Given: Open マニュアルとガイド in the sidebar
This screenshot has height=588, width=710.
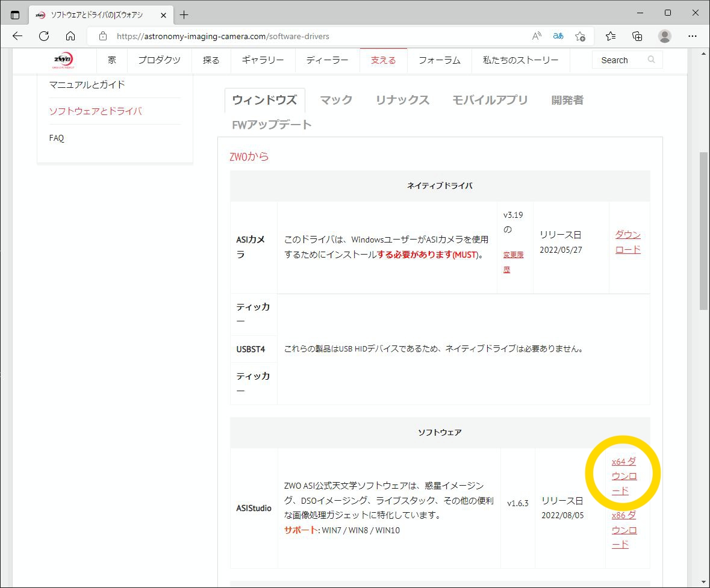Looking at the screenshot, I should click(87, 85).
